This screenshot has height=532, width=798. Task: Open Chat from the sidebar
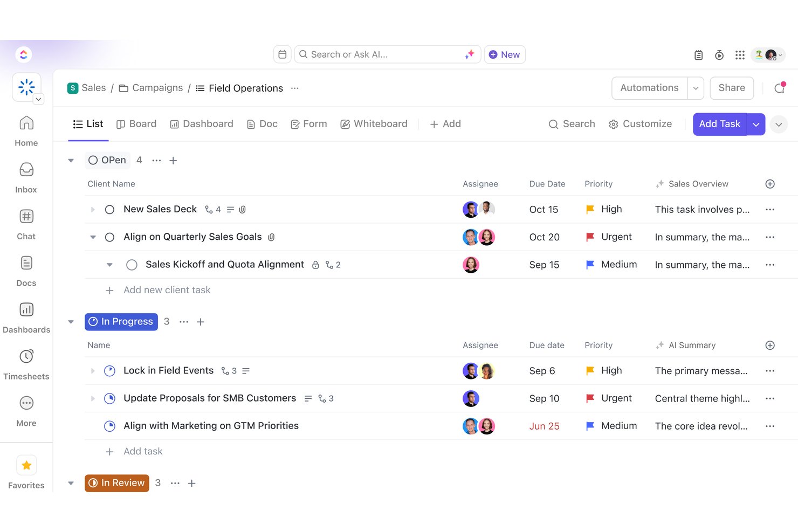(26, 217)
